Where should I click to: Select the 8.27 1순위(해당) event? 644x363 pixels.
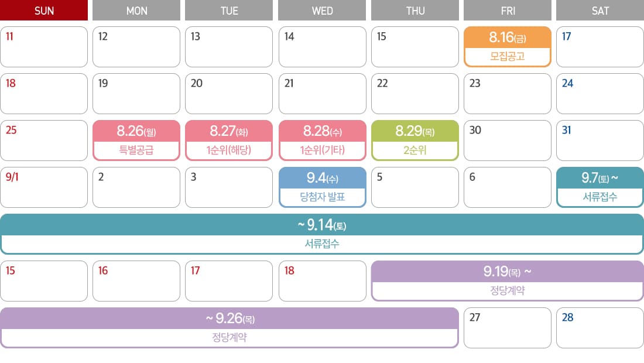[x=229, y=141]
